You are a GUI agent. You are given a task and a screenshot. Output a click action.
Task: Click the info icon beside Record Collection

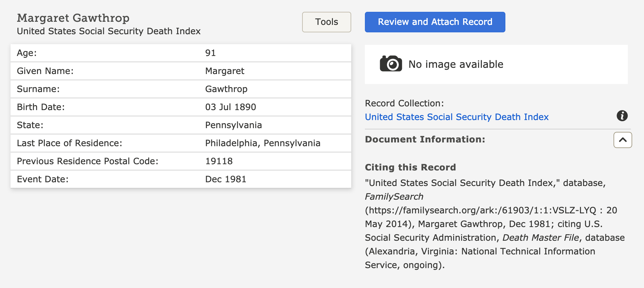[x=622, y=116]
